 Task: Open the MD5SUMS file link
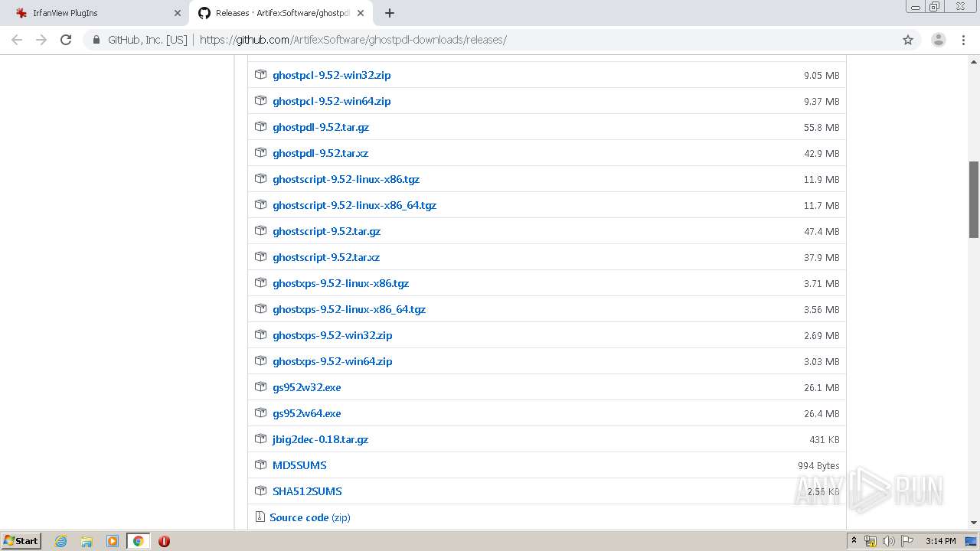pos(299,465)
